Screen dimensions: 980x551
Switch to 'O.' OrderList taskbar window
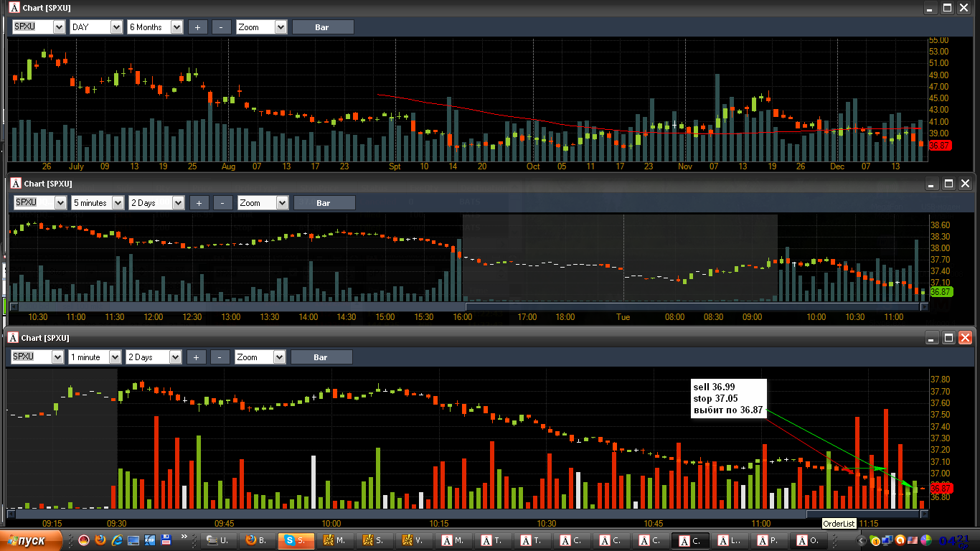click(x=809, y=541)
